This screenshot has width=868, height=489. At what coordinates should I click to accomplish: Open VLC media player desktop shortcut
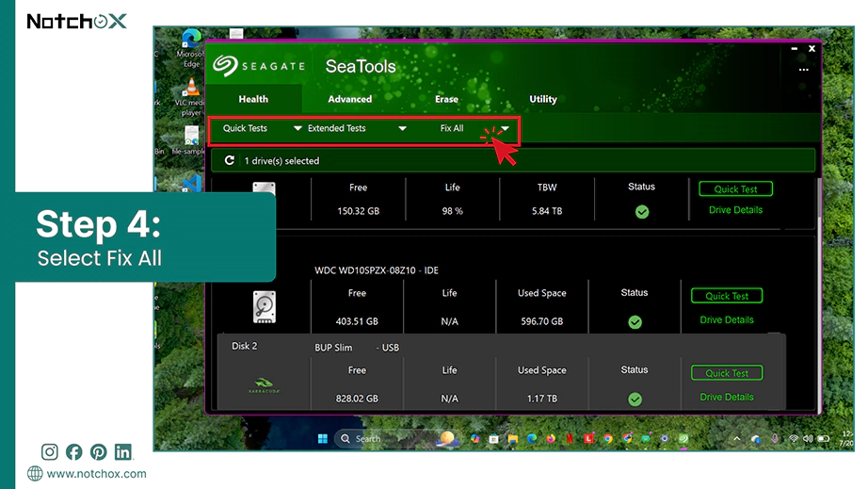click(191, 97)
